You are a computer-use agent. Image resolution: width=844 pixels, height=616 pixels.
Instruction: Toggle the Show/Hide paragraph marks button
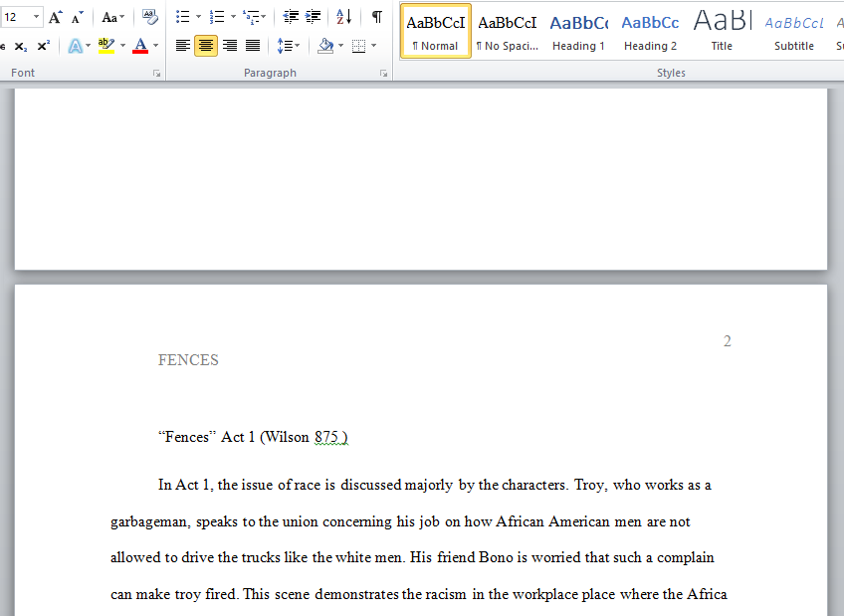tap(377, 17)
